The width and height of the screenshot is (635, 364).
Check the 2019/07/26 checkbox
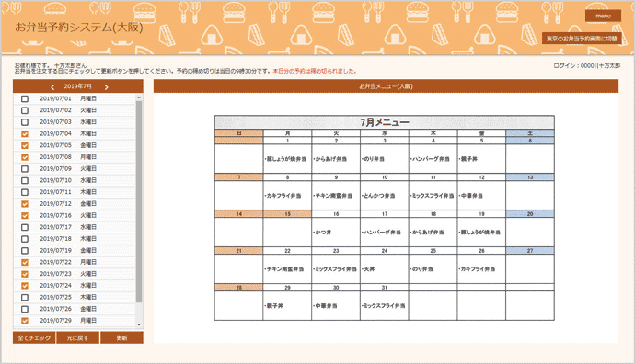click(x=25, y=310)
